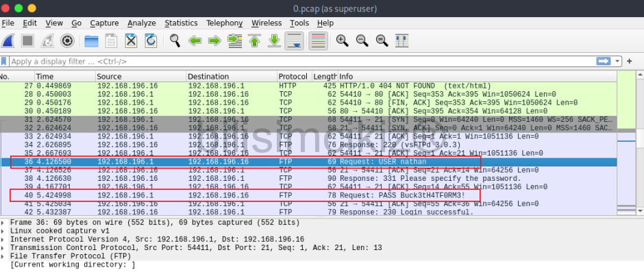The width and height of the screenshot is (644, 272).
Task: Open the Analyze menu
Action: [142, 23]
